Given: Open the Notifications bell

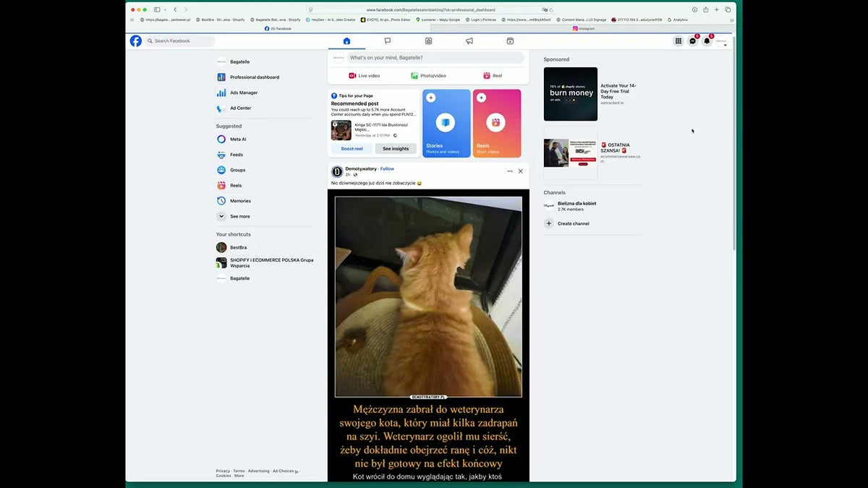Looking at the screenshot, I should (x=707, y=41).
